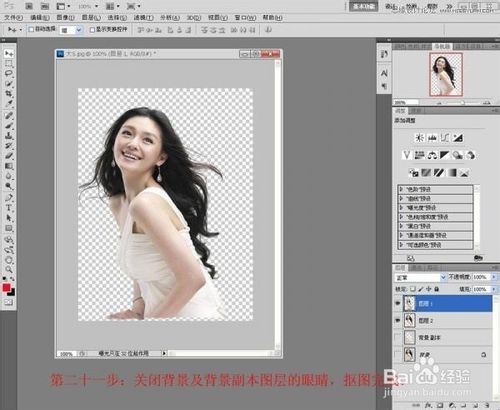Add a Posterize adjustment
This screenshot has height=410, width=500.
coord(426,173)
